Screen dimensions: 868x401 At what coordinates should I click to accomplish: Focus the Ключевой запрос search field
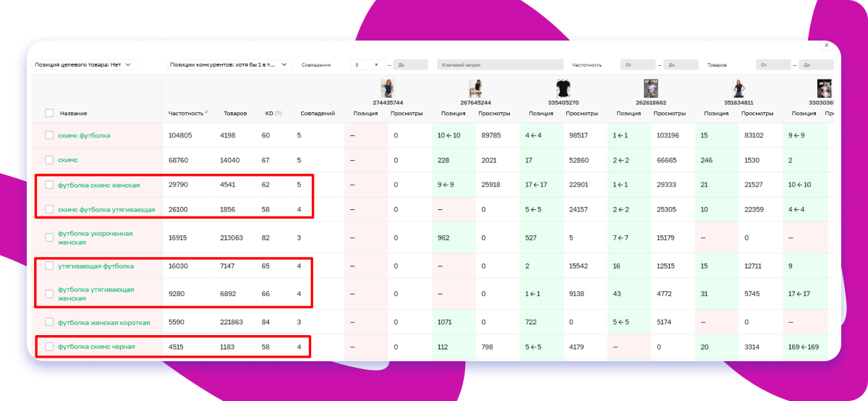pyautogui.click(x=499, y=64)
